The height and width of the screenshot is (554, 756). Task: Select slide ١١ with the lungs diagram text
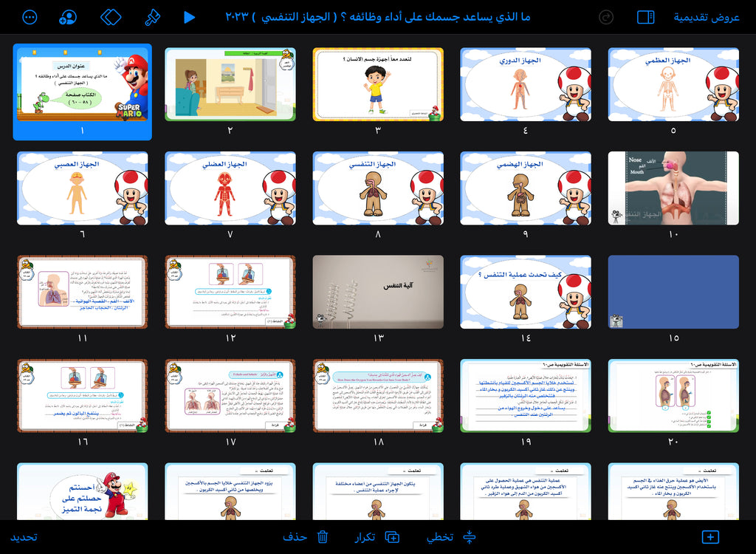[x=83, y=292]
